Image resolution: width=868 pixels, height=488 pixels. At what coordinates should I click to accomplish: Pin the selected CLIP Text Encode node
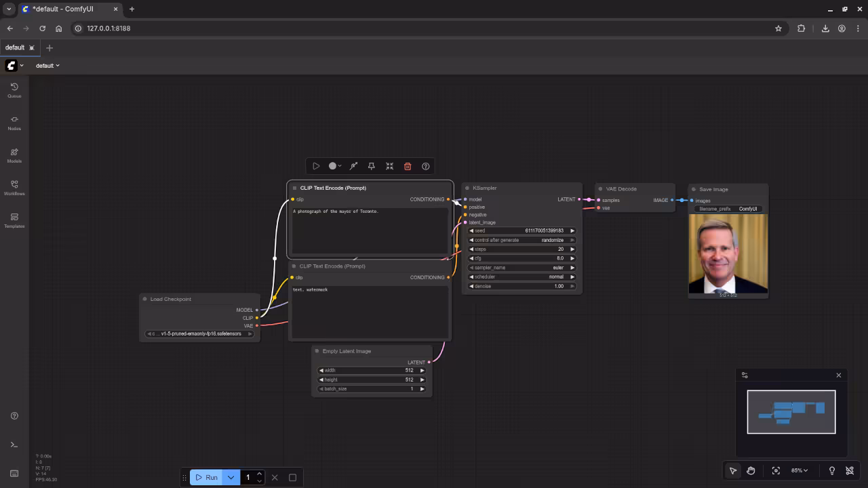tap(371, 166)
